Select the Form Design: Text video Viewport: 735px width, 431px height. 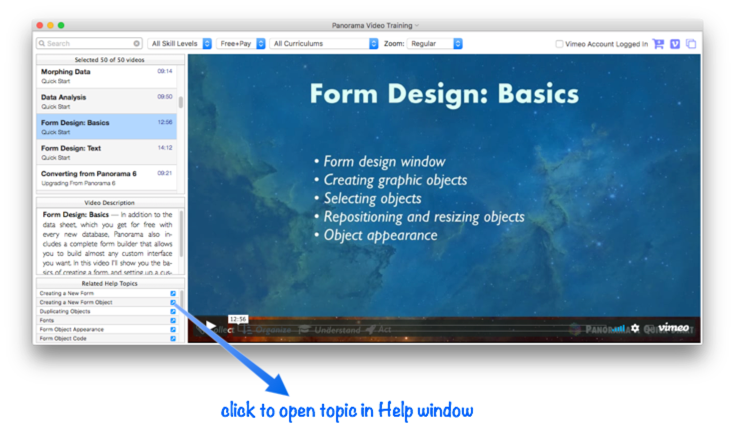(x=107, y=152)
